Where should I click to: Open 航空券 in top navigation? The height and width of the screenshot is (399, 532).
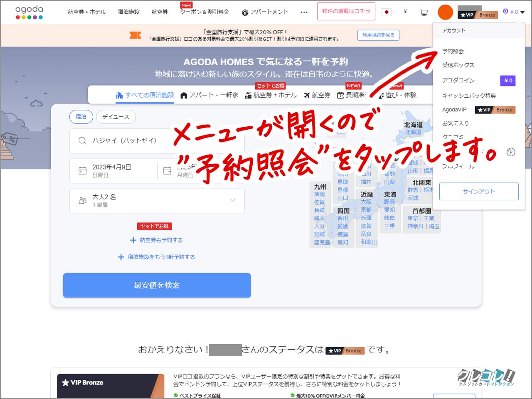(x=160, y=12)
